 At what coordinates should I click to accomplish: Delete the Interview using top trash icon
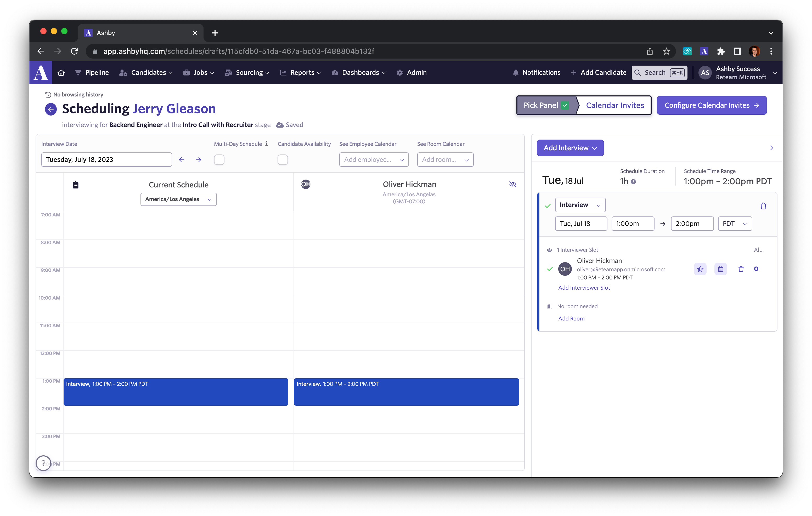pyautogui.click(x=763, y=206)
